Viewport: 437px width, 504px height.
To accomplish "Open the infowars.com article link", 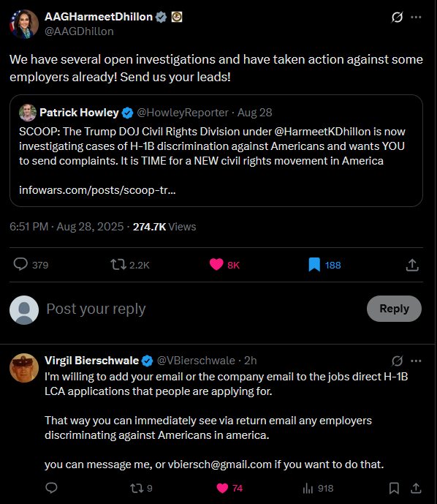I will point(97,190).
